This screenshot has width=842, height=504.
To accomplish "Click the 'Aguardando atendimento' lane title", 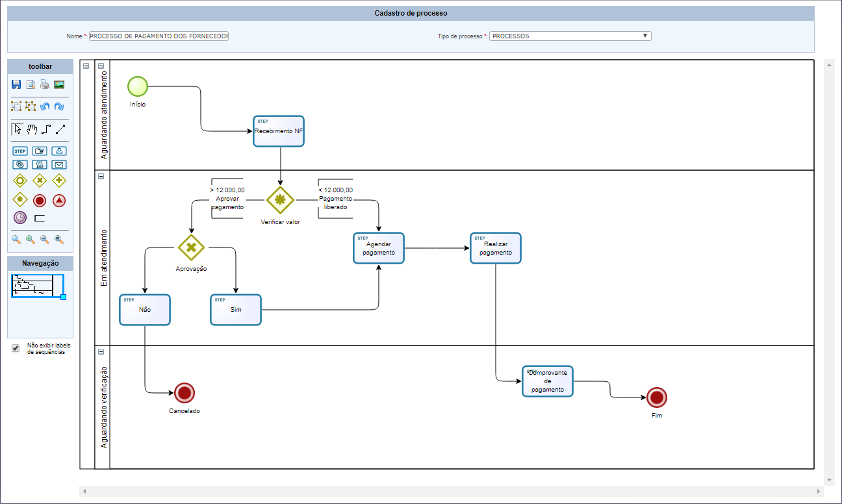I will point(103,116).
